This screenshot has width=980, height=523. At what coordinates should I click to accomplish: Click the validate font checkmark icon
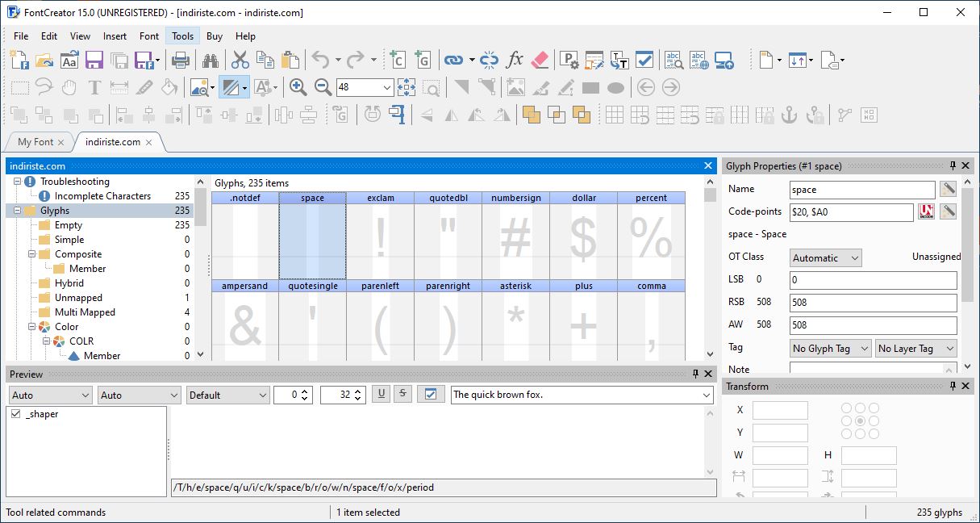click(644, 60)
